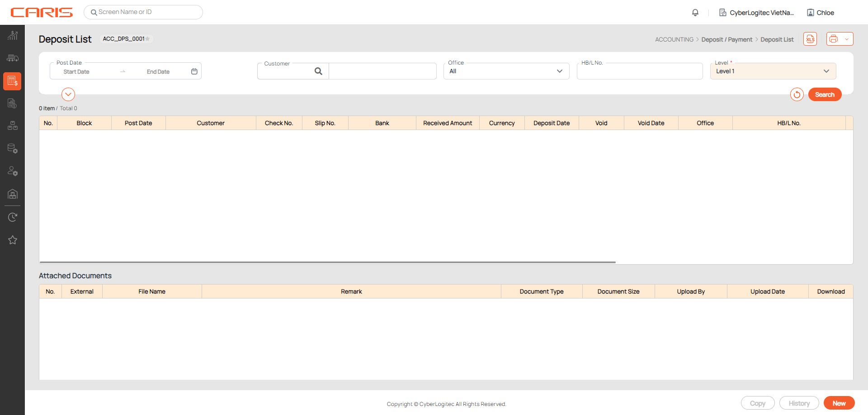Viewport: 868px width, 415px height.
Task: Mark ACC_DPS_0001 screen as favorite
Action: [x=147, y=39]
